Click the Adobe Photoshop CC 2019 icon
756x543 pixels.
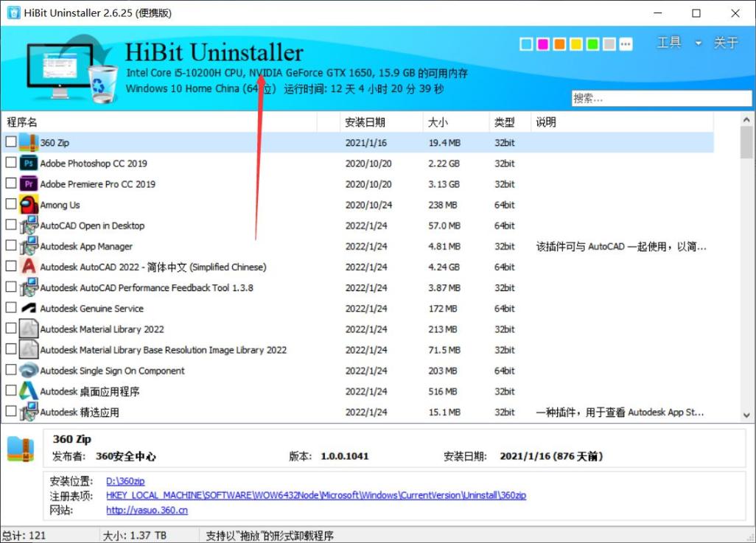(29, 163)
